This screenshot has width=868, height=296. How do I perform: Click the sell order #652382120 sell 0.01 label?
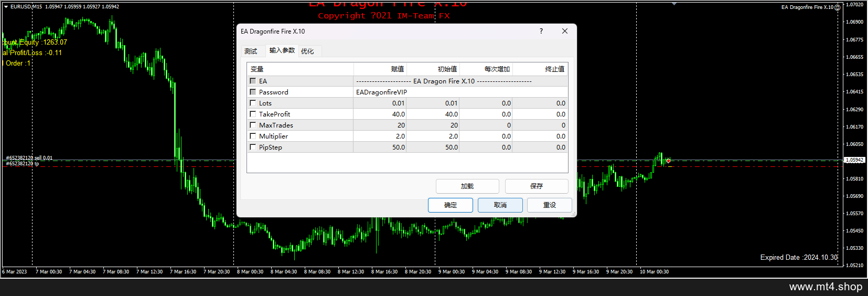click(29, 157)
